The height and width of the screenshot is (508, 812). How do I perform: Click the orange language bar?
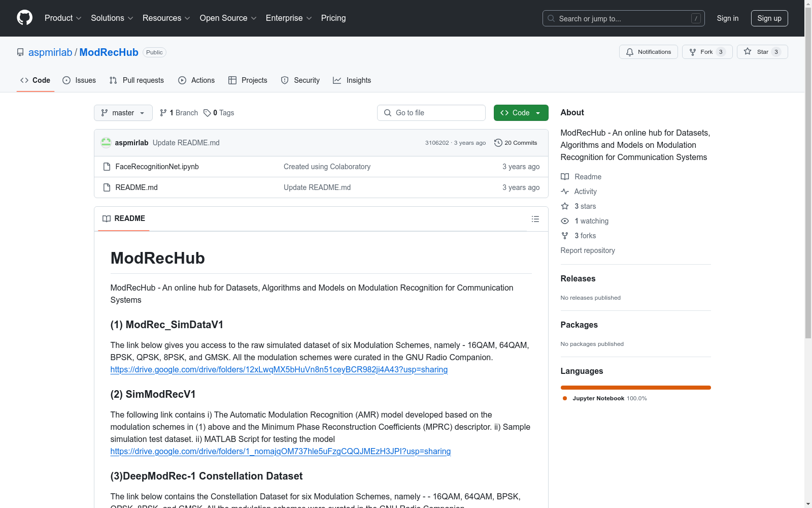636,388
